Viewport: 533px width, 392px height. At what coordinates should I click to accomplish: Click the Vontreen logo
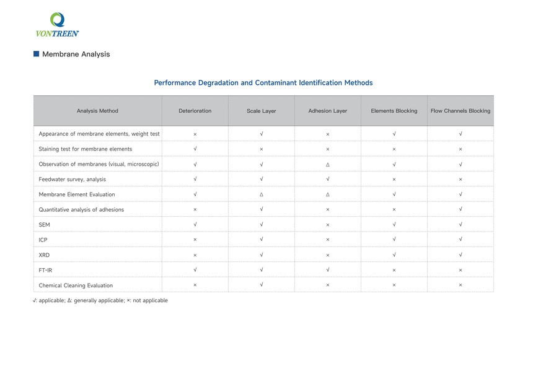click(57, 25)
